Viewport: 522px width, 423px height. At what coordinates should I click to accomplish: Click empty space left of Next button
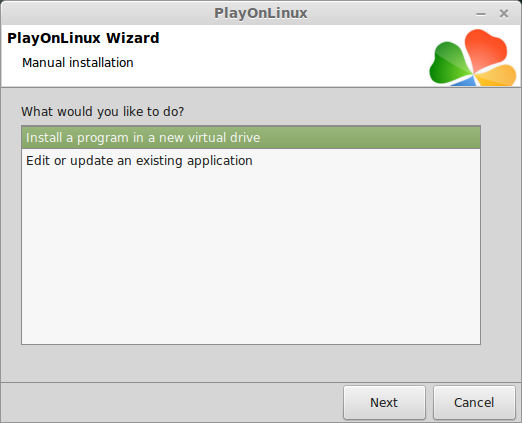[172, 402]
